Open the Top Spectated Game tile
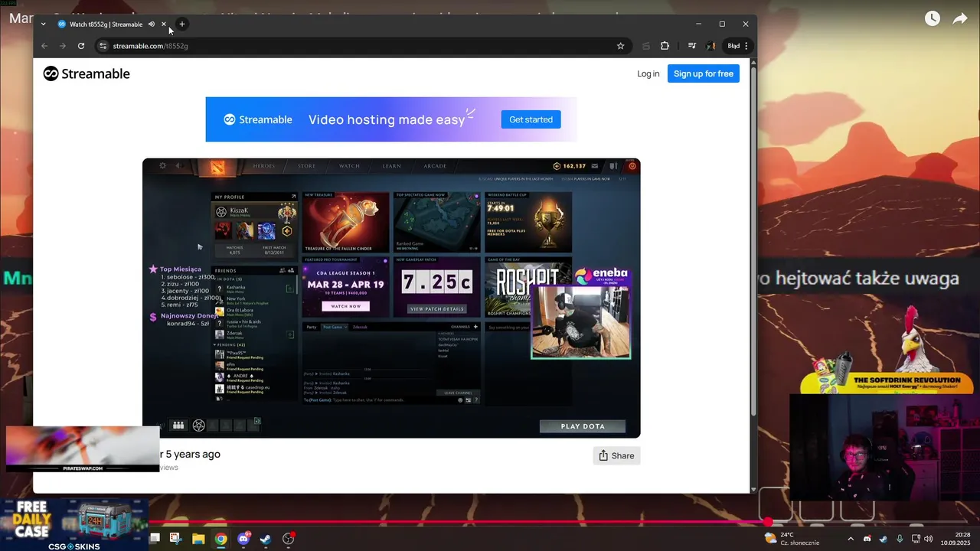 (x=436, y=222)
